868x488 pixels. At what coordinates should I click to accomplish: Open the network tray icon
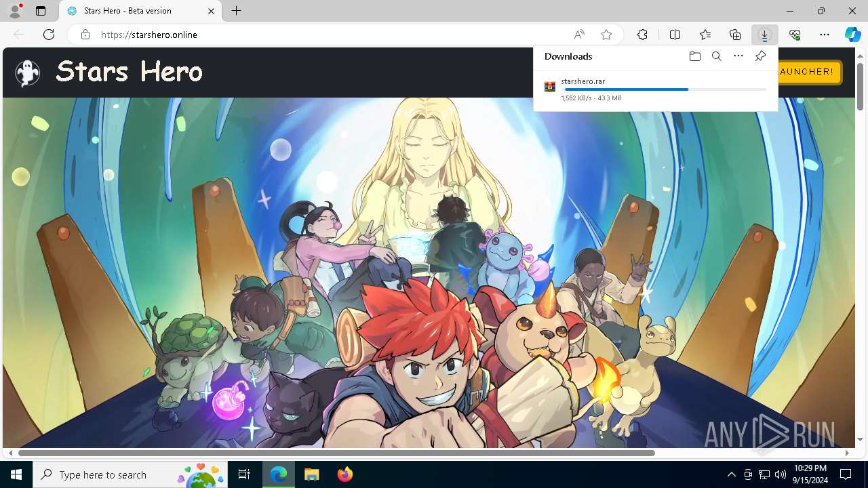764,474
